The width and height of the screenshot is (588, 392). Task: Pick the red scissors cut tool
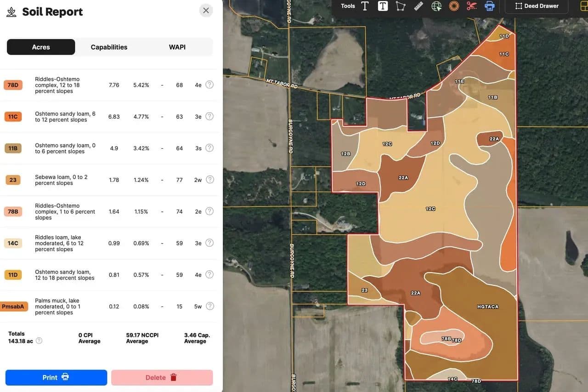pos(472,6)
